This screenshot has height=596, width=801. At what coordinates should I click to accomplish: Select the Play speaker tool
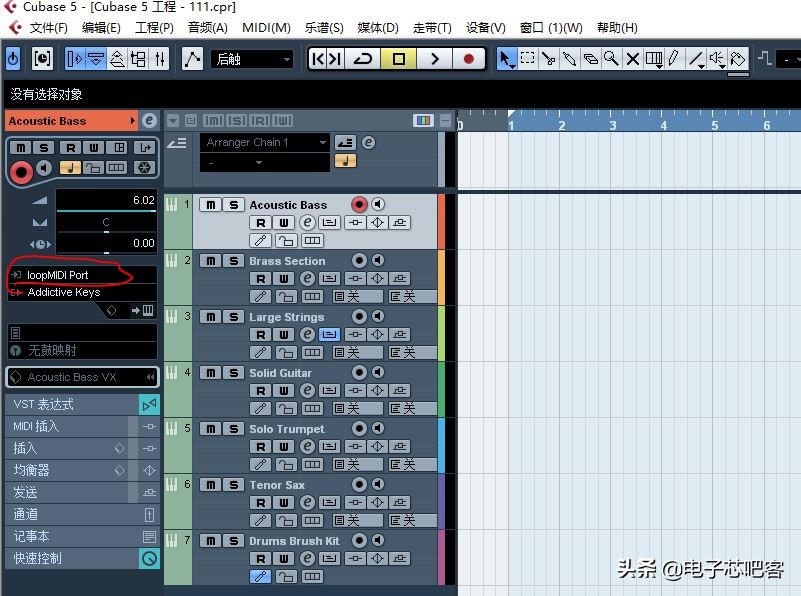click(717, 59)
